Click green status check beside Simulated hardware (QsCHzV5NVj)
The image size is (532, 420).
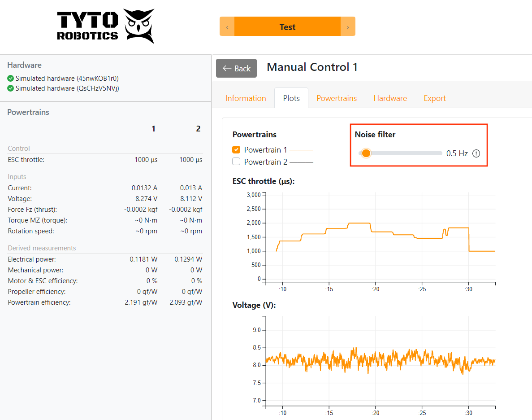click(10, 88)
